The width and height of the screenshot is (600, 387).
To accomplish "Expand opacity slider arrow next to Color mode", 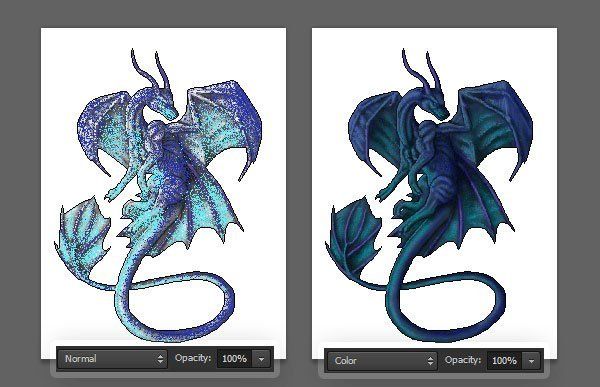I will click(531, 361).
